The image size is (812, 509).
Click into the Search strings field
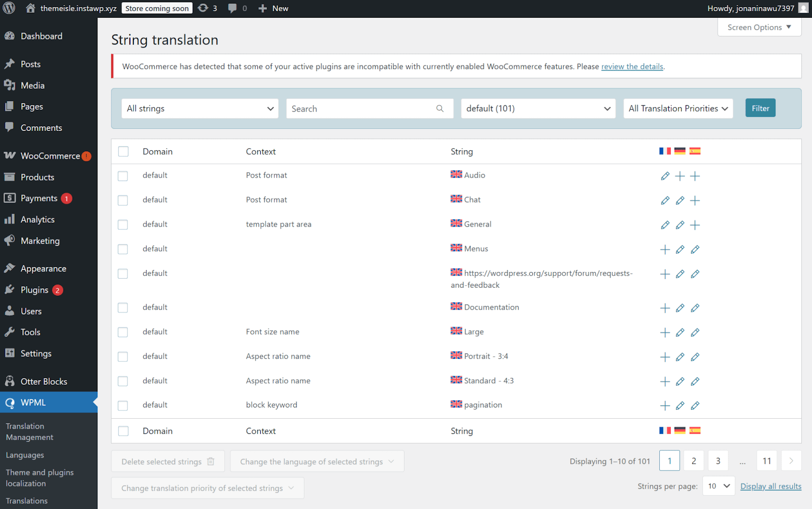[x=360, y=109]
